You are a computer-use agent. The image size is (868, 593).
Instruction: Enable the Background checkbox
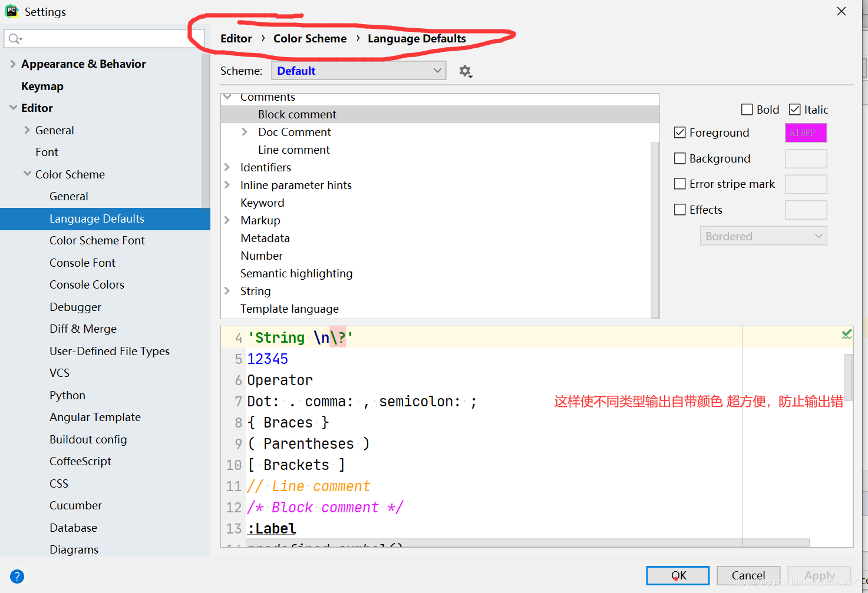pos(680,158)
